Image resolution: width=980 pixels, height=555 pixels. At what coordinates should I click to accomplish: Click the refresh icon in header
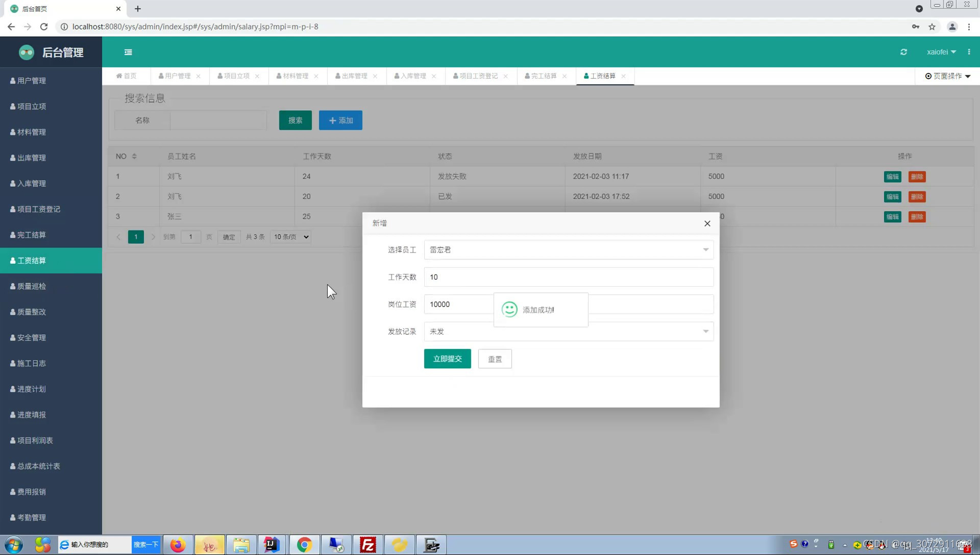[903, 52]
